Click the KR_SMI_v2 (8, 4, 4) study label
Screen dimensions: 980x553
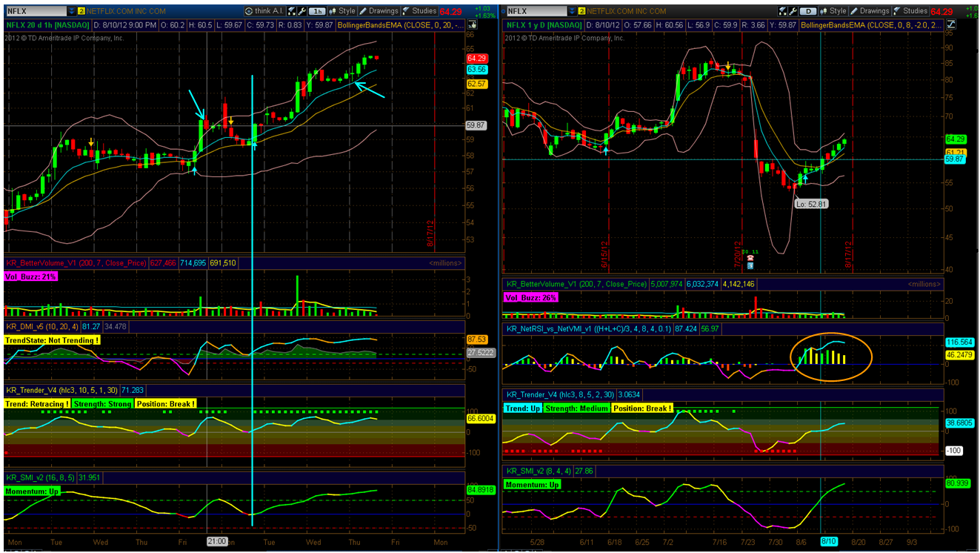click(x=540, y=471)
